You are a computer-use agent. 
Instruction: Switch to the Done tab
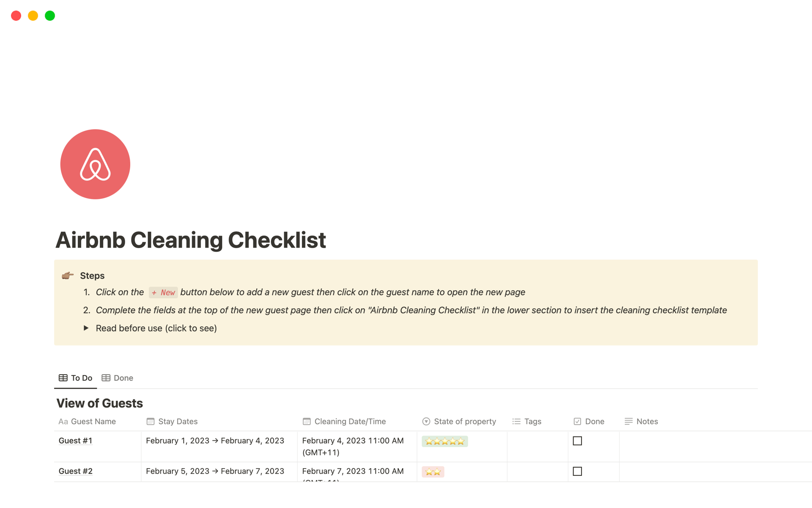pos(123,378)
